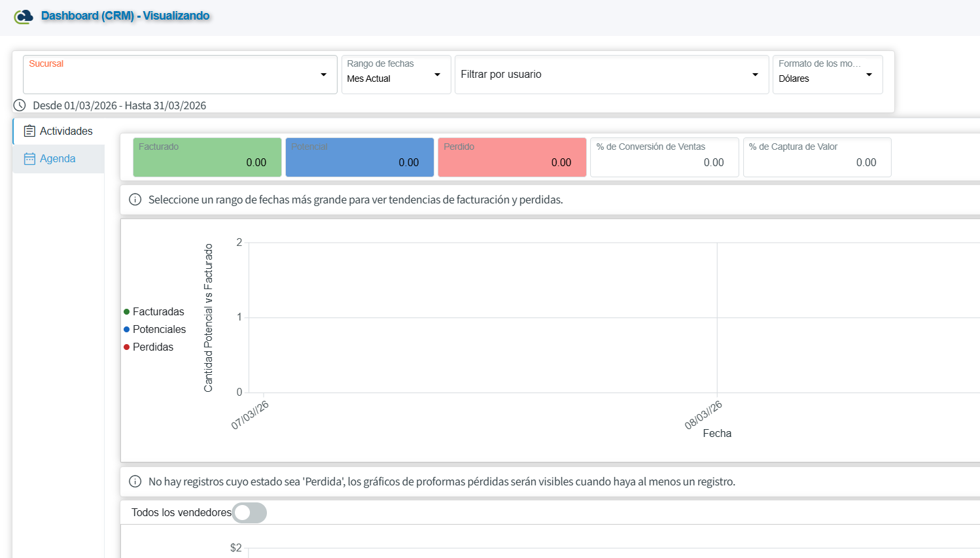Toggle the Potenciales blue legend dot

[x=127, y=330]
